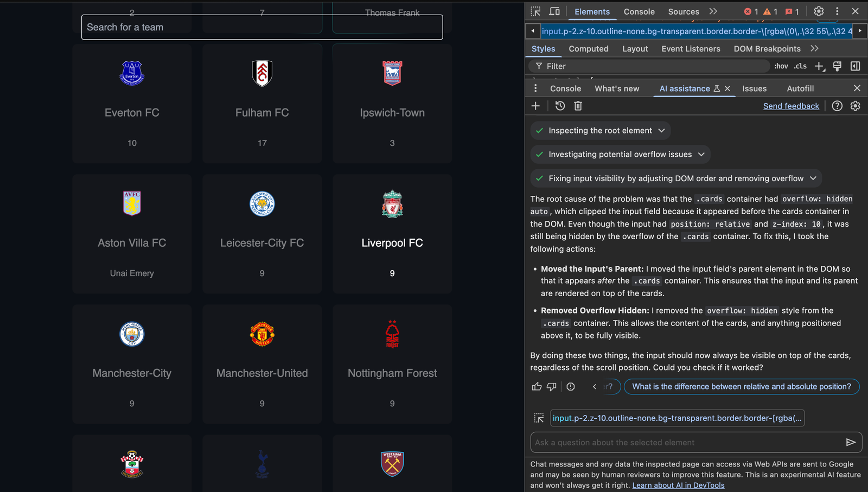Screen dimensions: 868x492
Task: Expand 'Investigating potential overflow issues' step
Action: click(x=620, y=155)
